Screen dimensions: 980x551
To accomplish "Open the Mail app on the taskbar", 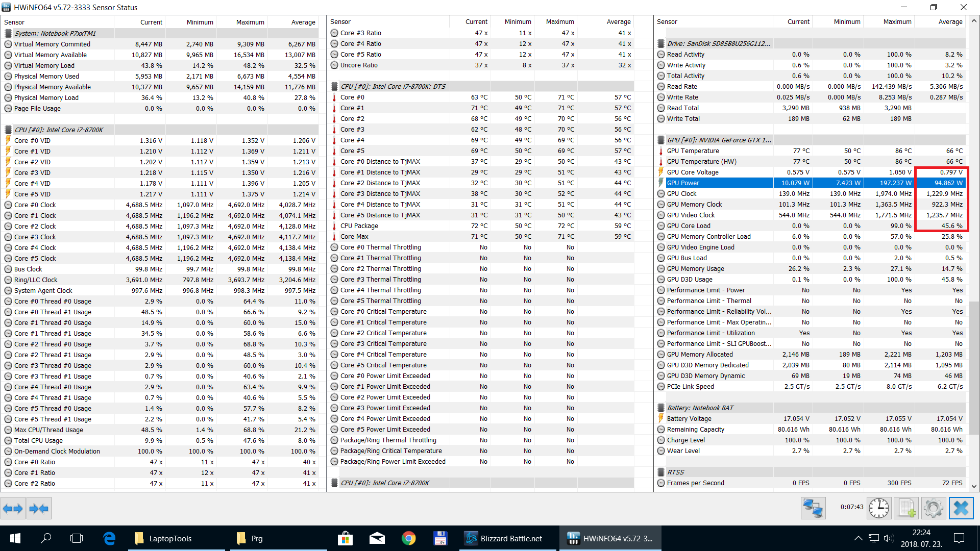I will tap(377, 538).
